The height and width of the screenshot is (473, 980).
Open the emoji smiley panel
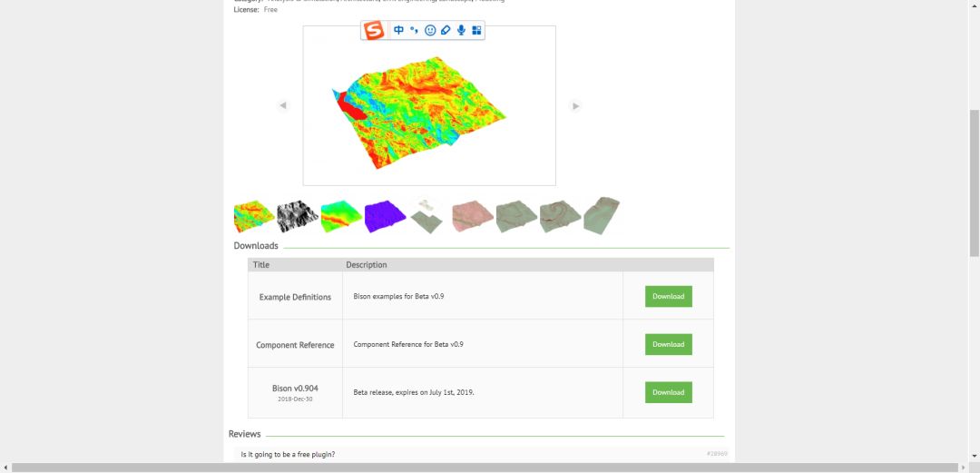pyautogui.click(x=430, y=30)
